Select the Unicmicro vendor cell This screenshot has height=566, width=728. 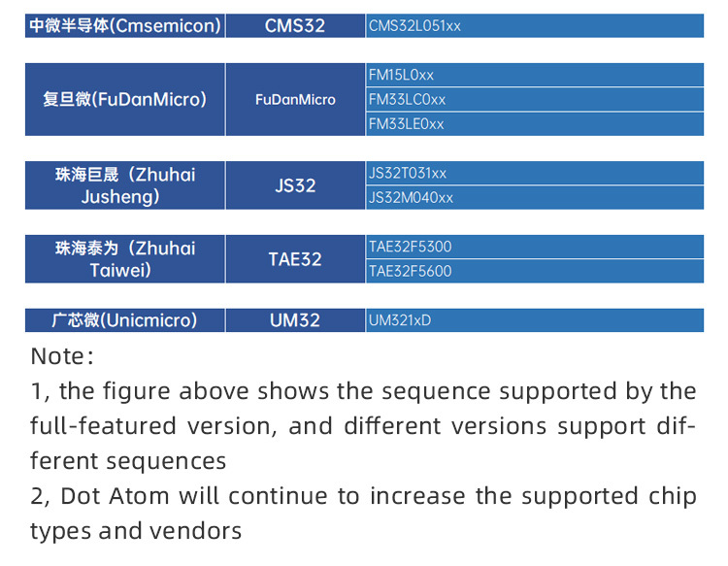125,320
